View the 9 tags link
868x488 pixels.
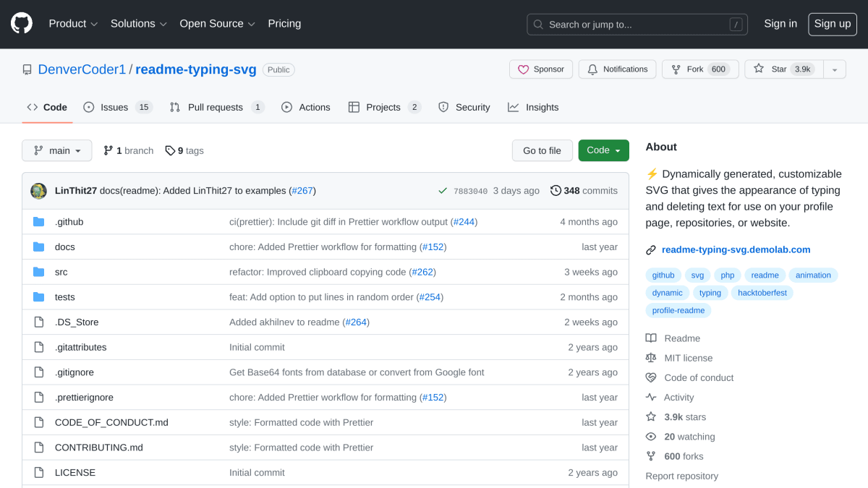coord(184,150)
